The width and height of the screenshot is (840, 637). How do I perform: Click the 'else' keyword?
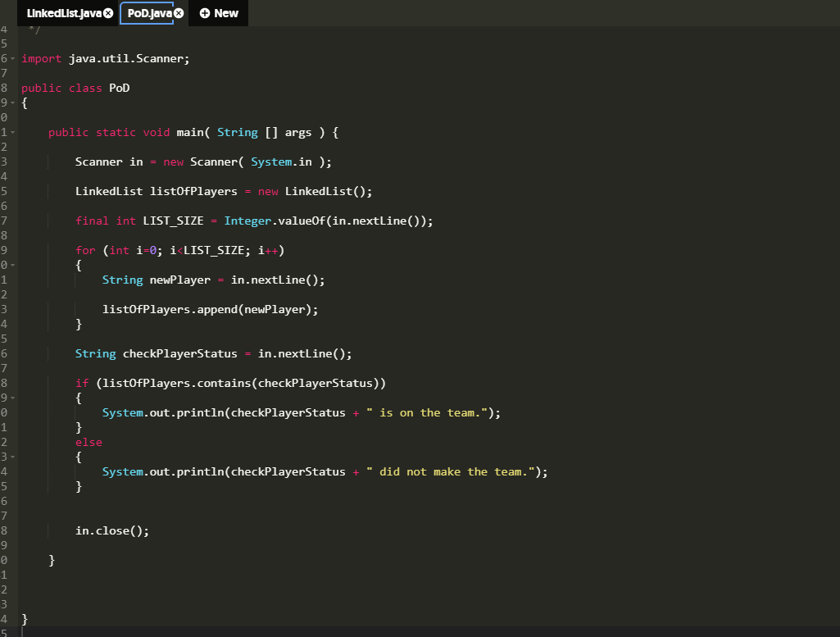(x=89, y=442)
